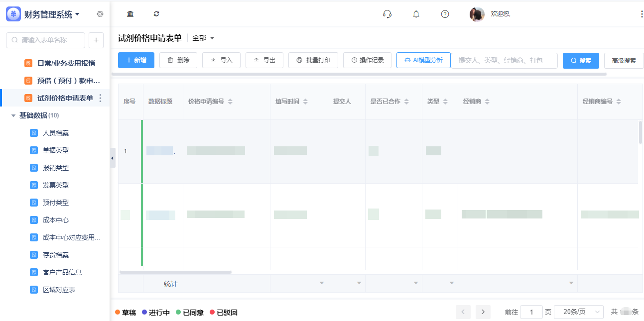This screenshot has width=644, height=321.
Task: Open 成本中心 in base data
Action: pyautogui.click(x=55, y=220)
